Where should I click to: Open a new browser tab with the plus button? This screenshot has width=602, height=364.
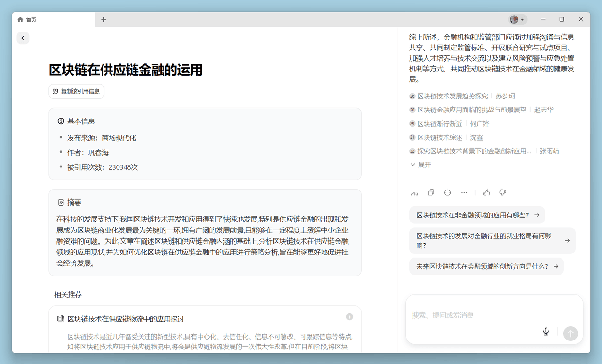[x=103, y=19]
